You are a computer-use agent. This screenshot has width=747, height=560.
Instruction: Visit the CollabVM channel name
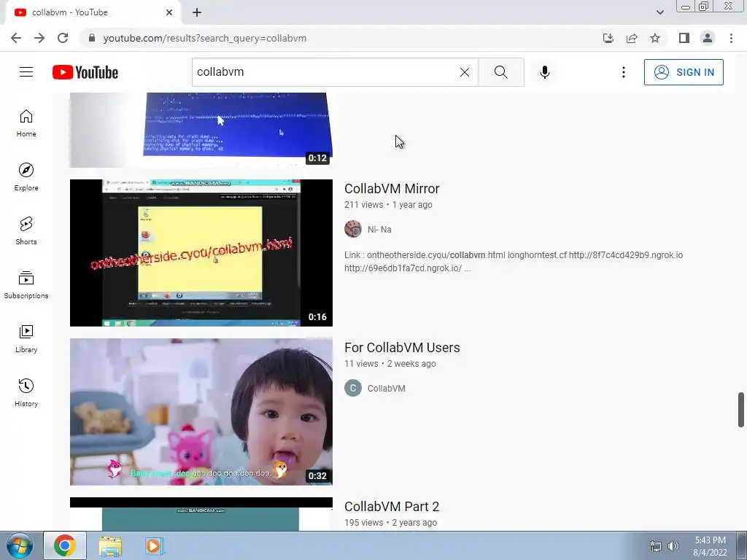coord(387,389)
